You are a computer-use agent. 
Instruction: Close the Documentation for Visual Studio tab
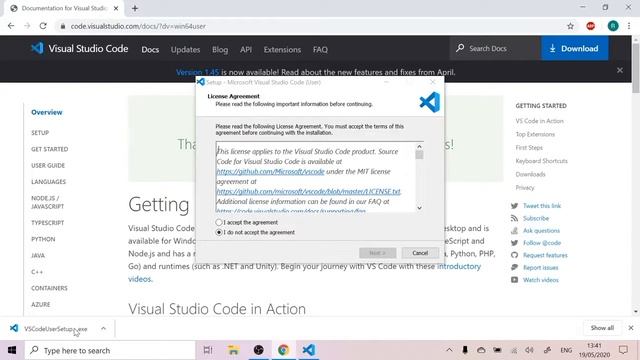116,8
